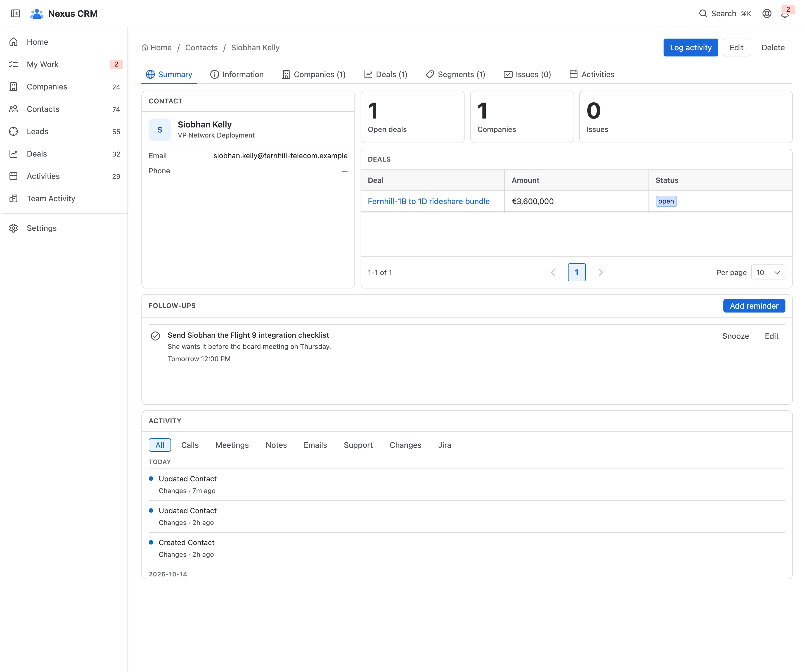The height and width of the screenshot is (672, 805).
Task: Switch to the Activities tab
Action: [x=592, y=74]
